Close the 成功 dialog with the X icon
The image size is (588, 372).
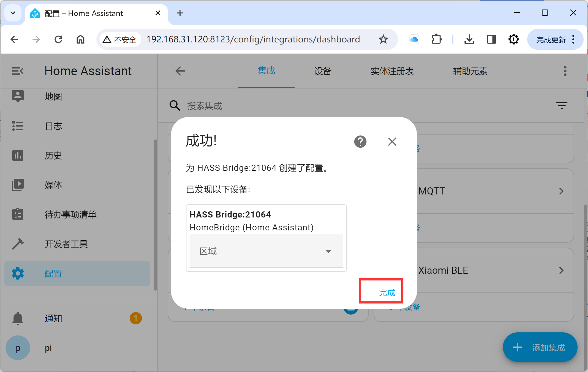392,142
